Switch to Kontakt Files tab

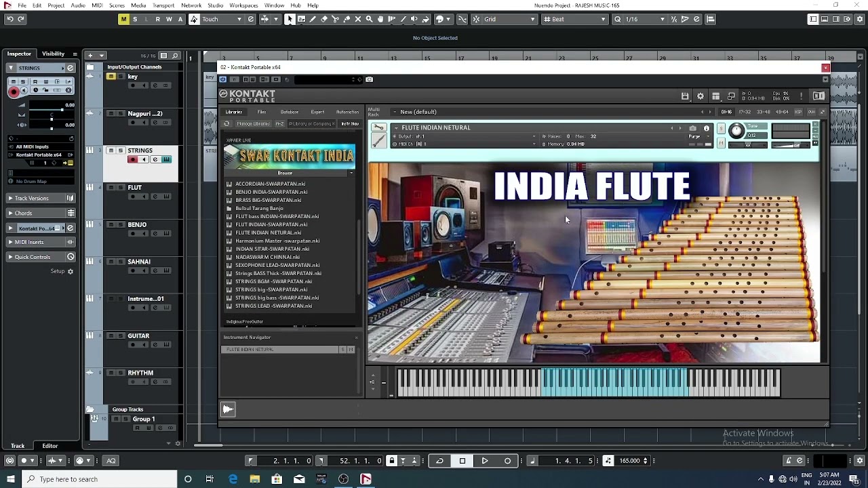pyautogui.click(x=262, y=112)
